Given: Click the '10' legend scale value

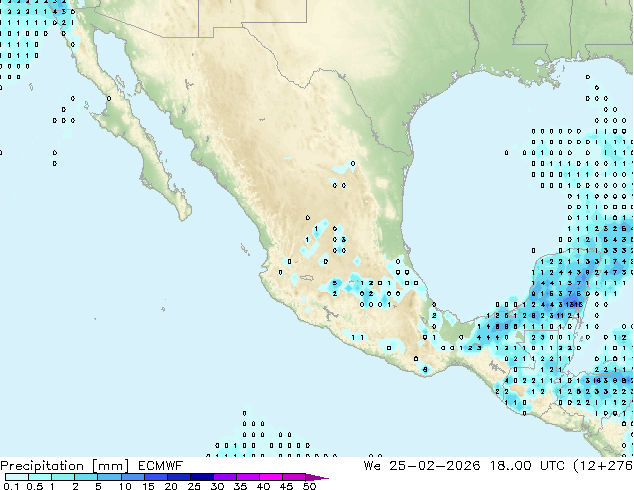Looking at the screenshot, I should [x=125, y=486].
